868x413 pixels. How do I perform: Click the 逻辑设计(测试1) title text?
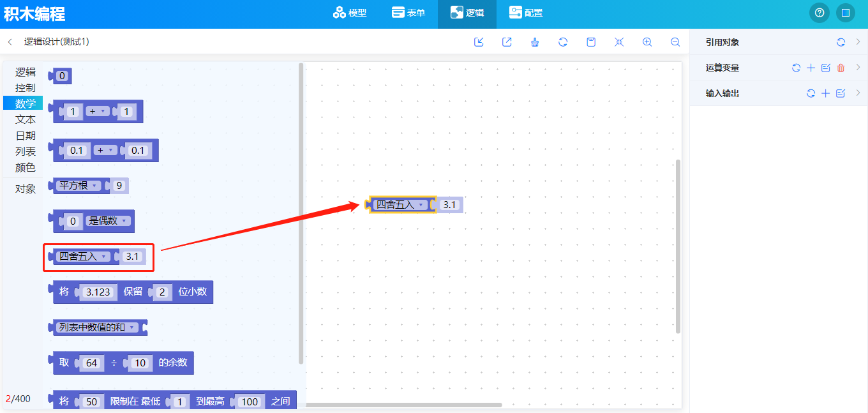point(57,42)
